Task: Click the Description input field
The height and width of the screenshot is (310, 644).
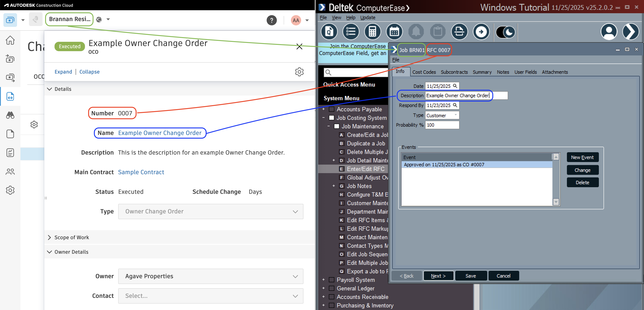Action: tap(457, 95)
